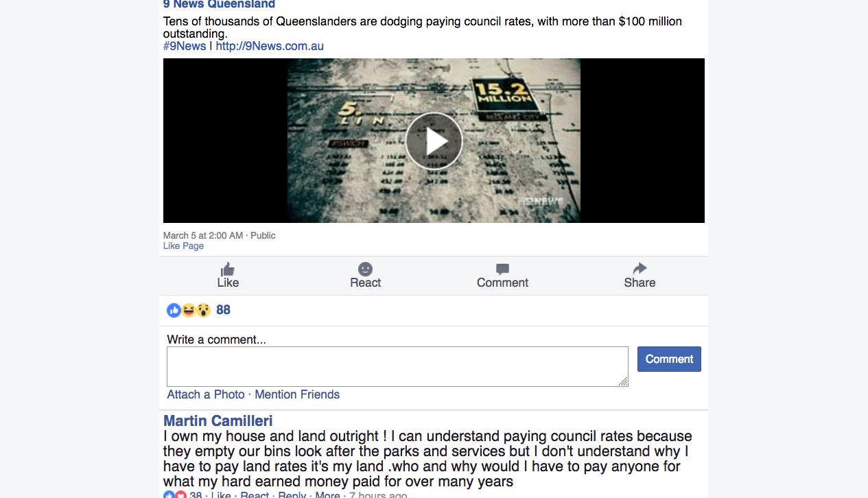The width and height of the screenshot is (868, 498).
Task: Visit the http://9News.com.au link
Action: (x=270, y=46)
